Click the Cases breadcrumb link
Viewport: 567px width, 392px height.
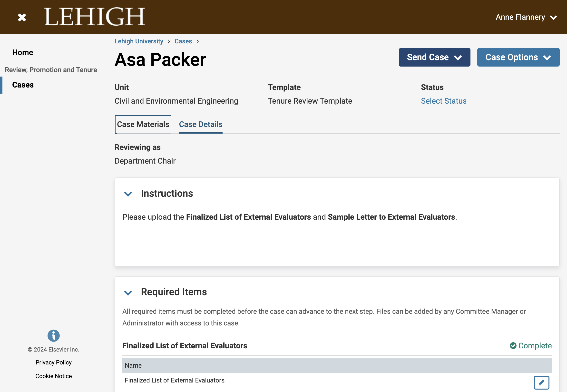coord(183,41)
